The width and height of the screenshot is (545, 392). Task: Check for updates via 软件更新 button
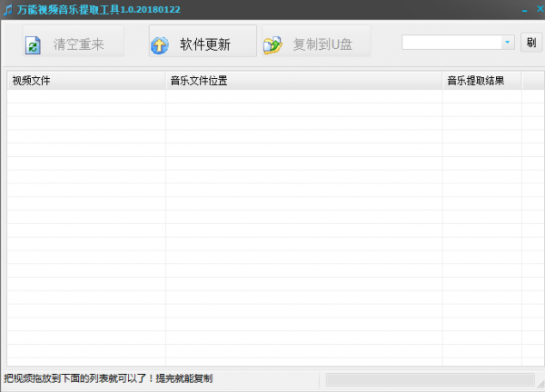coord(203,41)
